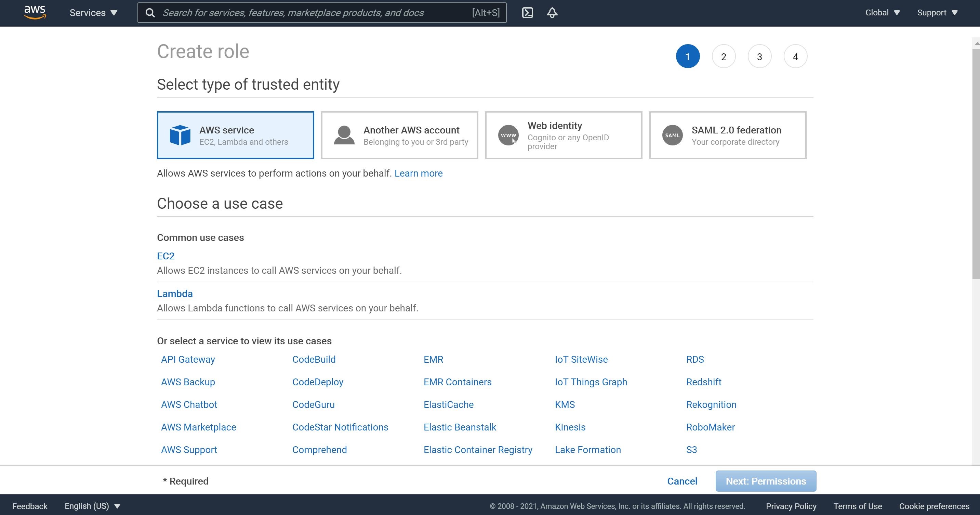Select CodeDeploy service
Screen dimensions: 980x515
click(x=318, y=382)
